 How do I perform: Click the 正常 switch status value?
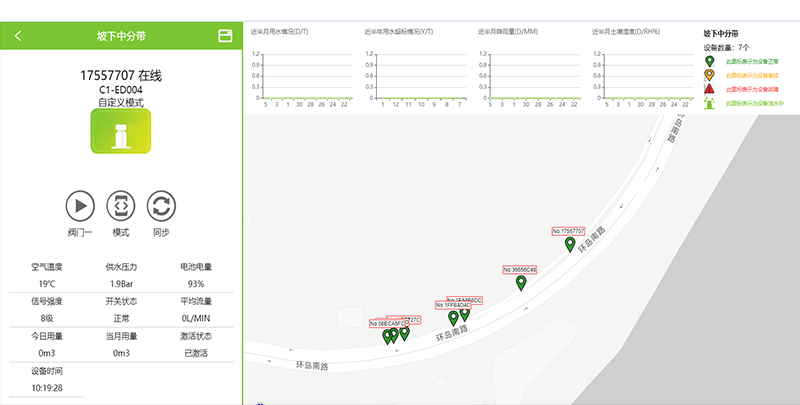[x=121, y=319]
